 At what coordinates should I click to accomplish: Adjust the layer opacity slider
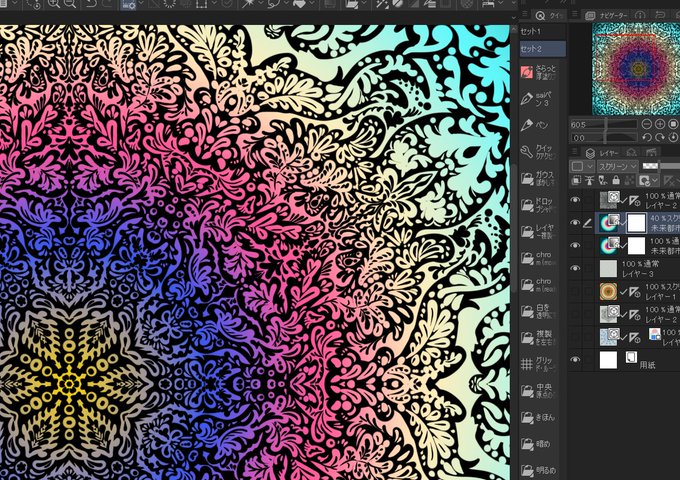point(660,166)
